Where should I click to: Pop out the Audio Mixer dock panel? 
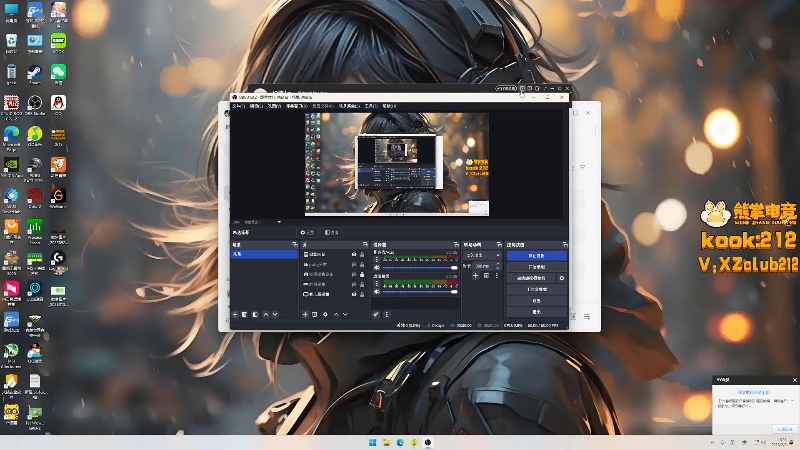pos(456,245)
